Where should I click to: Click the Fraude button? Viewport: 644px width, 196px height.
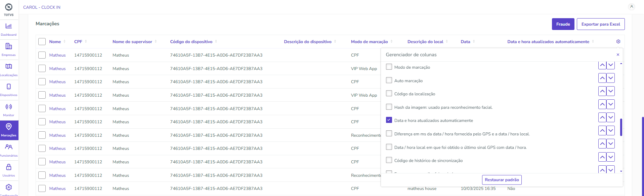pyautogui.click(x=563, y=24)
